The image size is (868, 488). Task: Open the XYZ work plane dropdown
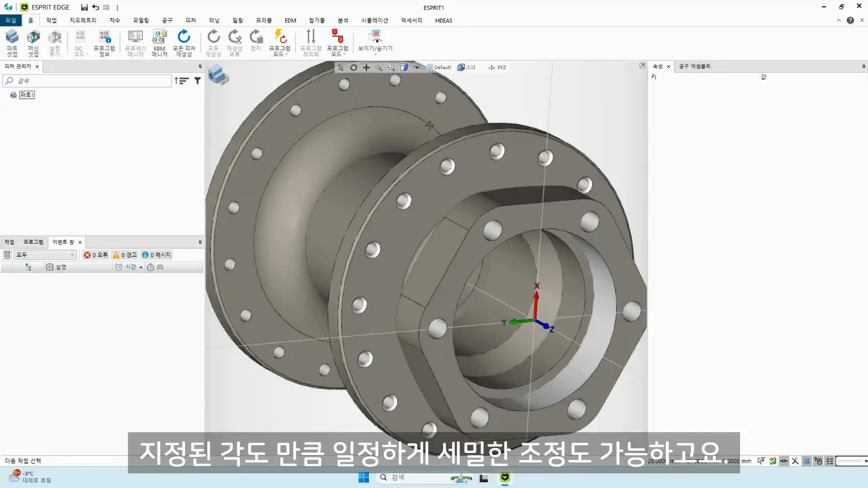(497, 67)
